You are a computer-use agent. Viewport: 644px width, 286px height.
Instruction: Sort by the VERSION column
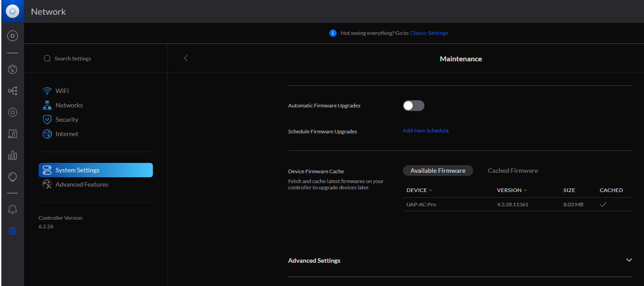pyautogui.click(x=512, y=190)
